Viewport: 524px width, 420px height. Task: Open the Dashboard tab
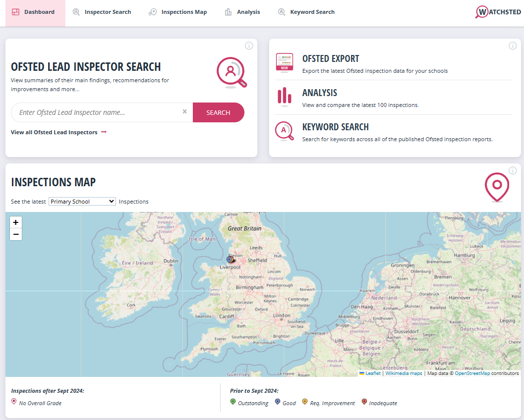35,12
